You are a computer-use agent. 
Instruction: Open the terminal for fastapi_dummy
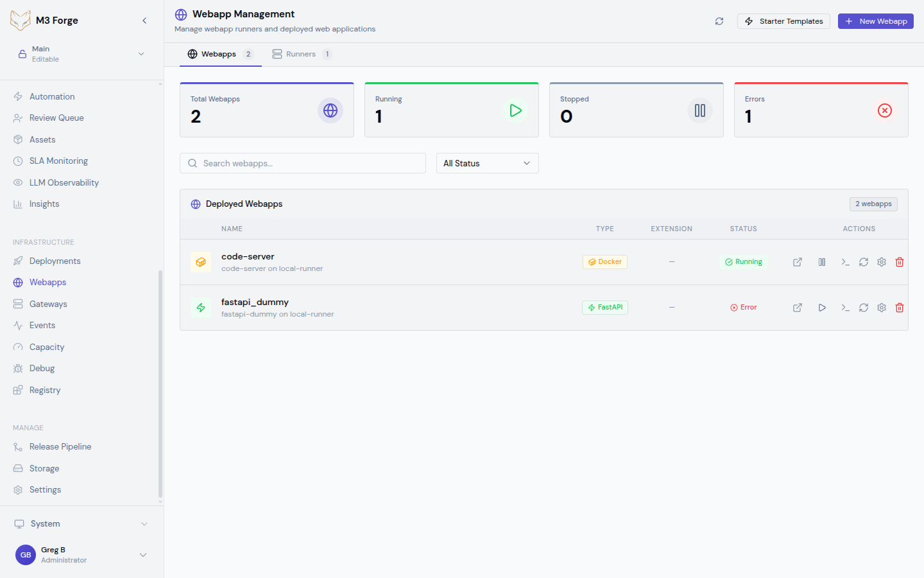[x=845, y=308]
